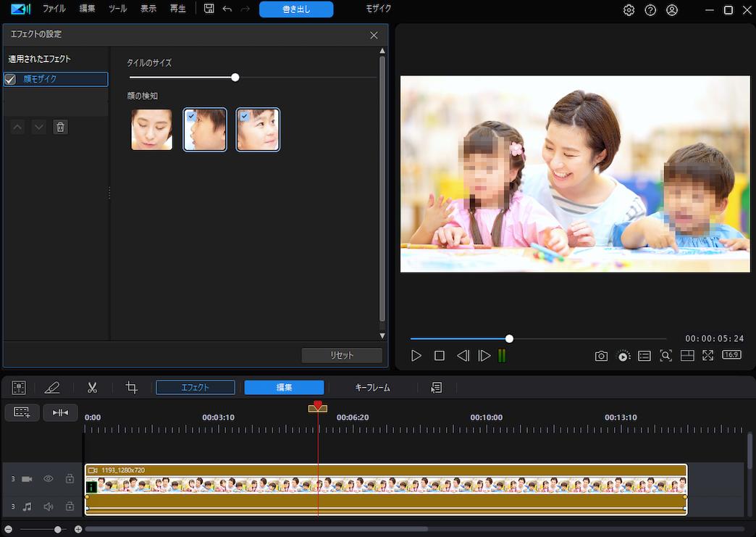Select the crop/trim tool in the toolbar
This screenshot has width=756, height=537.
(x=130, y=387)
